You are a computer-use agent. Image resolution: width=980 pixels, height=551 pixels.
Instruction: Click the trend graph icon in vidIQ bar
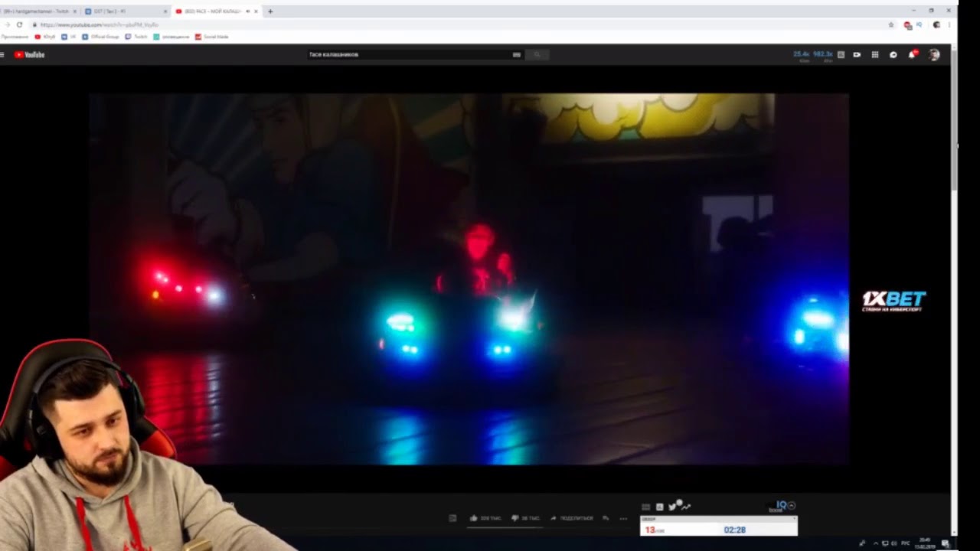pyautogui.click(x=685, y=506)
